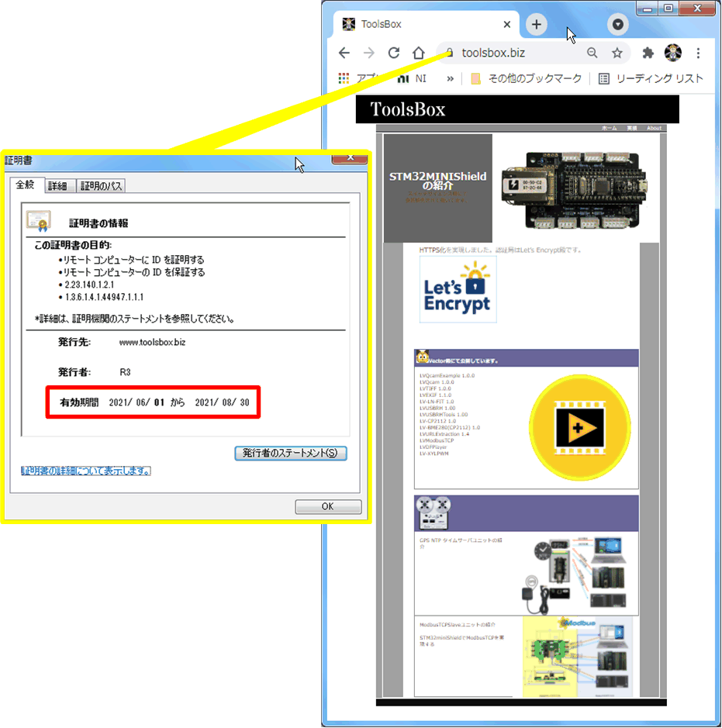Click the toolsbox.biz address text
The image size is (722, 728).
[493, 53]
